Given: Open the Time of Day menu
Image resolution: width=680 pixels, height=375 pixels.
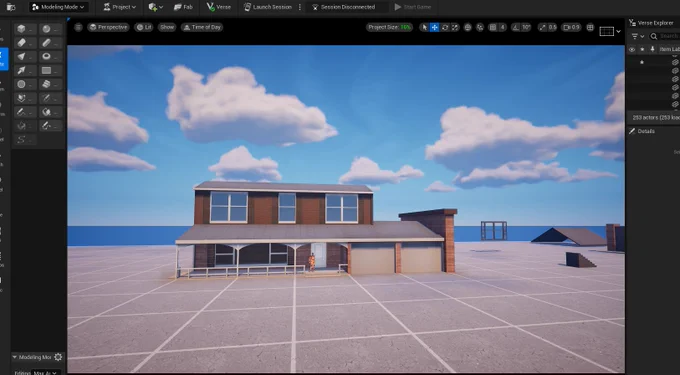Looking at the screenshot, I should (202, 27).
